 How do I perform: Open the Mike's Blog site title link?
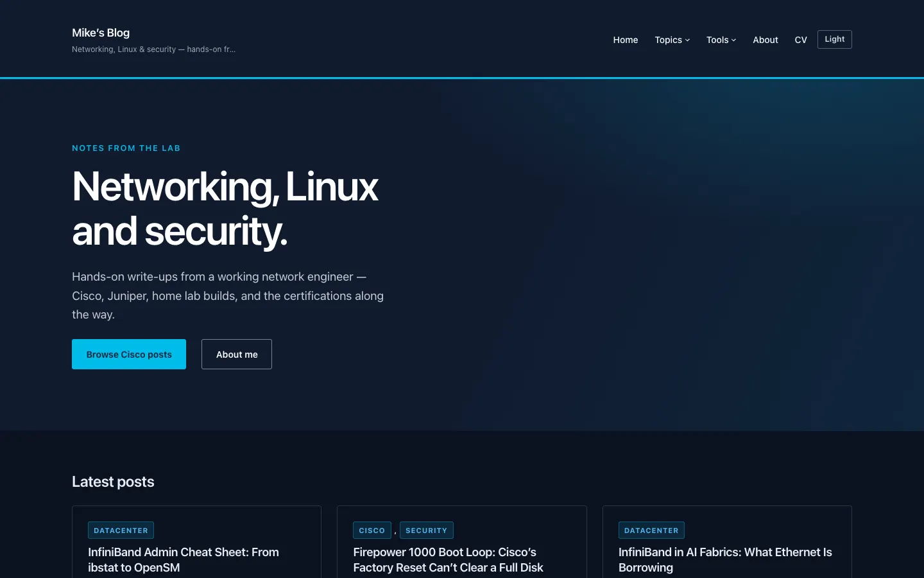pyautogui.click(x=101, y=33)
